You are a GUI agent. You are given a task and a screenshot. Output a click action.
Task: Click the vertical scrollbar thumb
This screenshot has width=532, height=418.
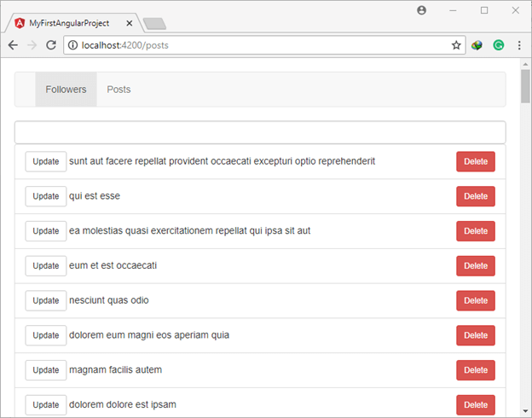(525, 86)
